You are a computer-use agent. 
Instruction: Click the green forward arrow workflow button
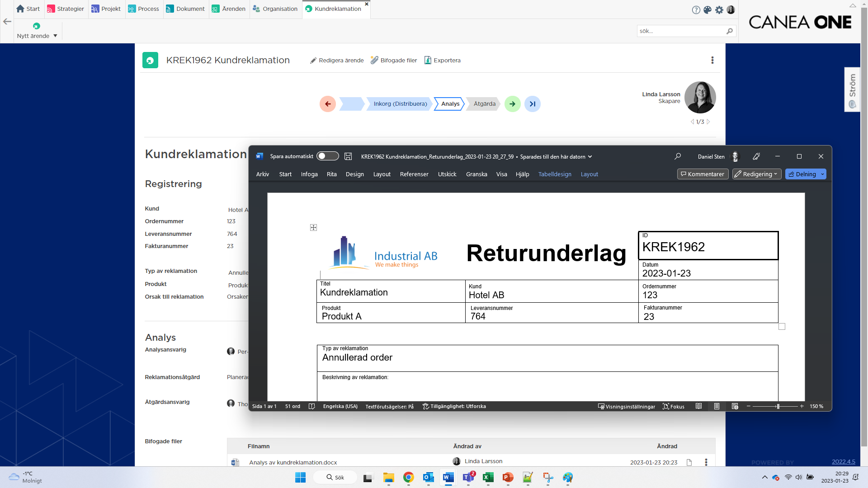pyautogui.click(x=512, y=104)
